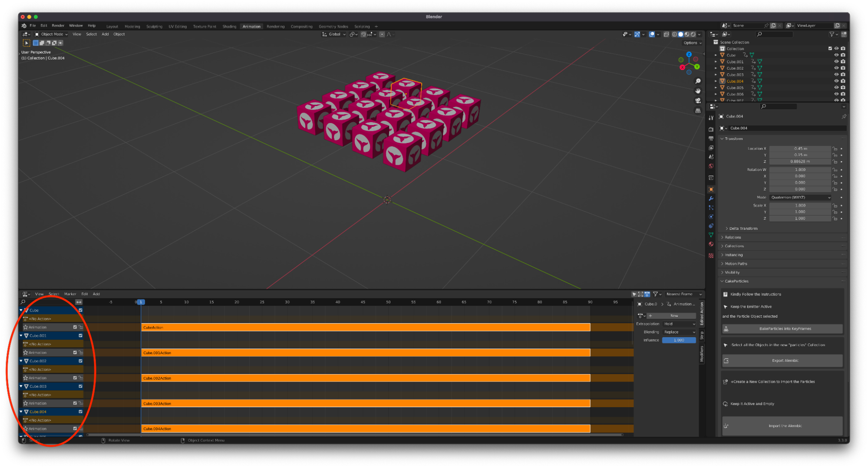Viewport: 868px width, 468px height.
Task: Hide Cube.004 in the outliner viewport
Action: tap(836, 81)
